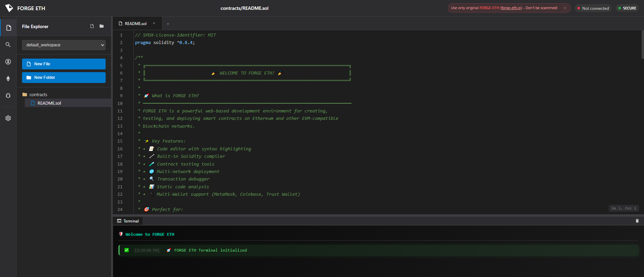Click 'Transaction debugger' line
644x277 pixels.
[183, 179]
